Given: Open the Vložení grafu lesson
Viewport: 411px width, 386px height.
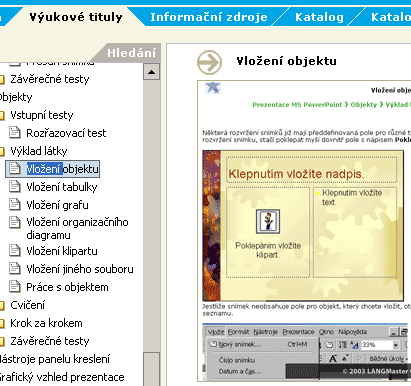Looking at the screenshot, I should pos(57,205).
